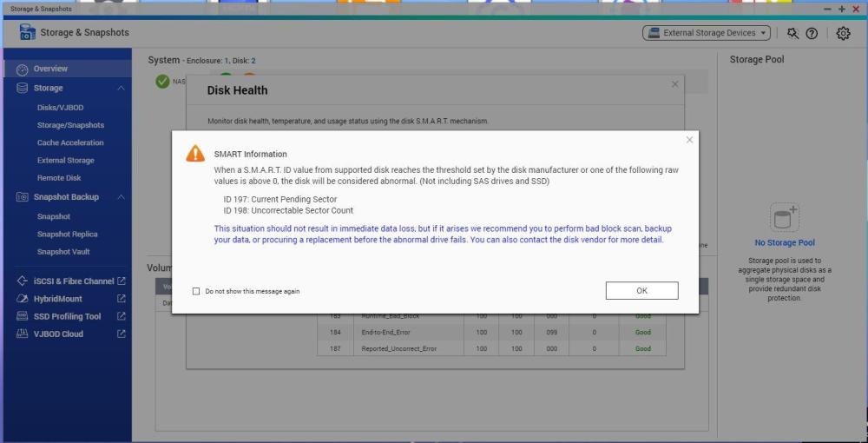
Task: Open Disks/VJBOD page
Action: tap(61, 108)
